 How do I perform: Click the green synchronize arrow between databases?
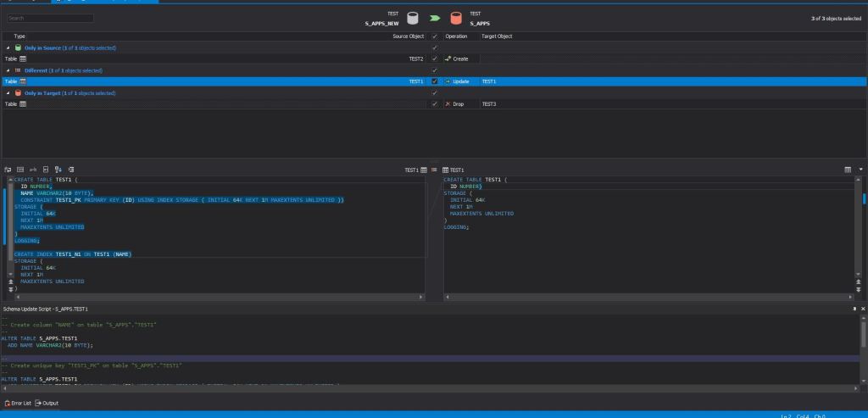point(435,18)
